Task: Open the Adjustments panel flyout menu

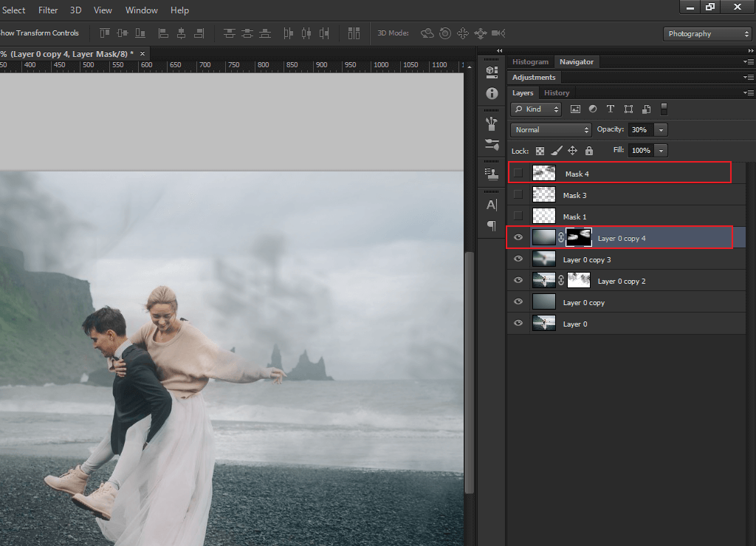Action: pyautogui.click(x=749, y=77)
